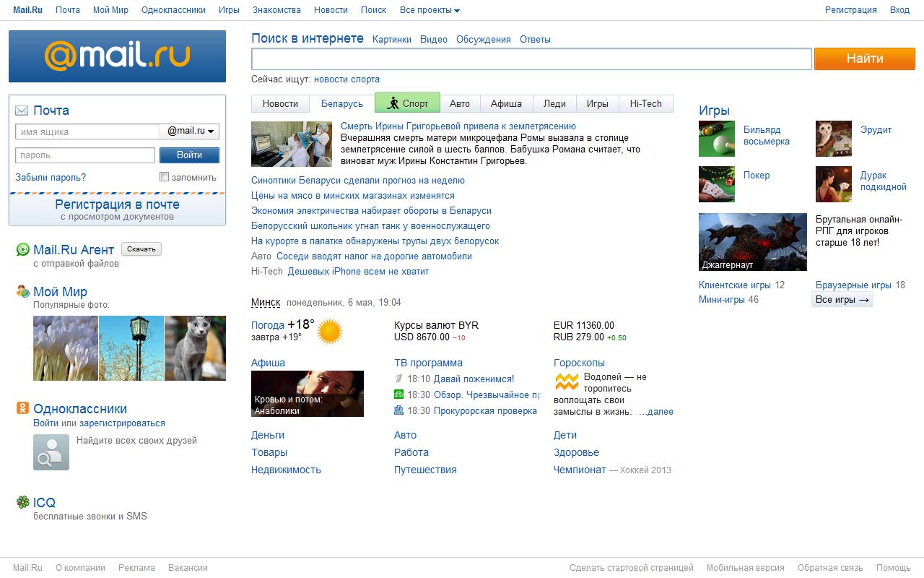The width and height of the screenshot is (924, 578).
Task: Open the Леди tab
Action: click(554, 104)
